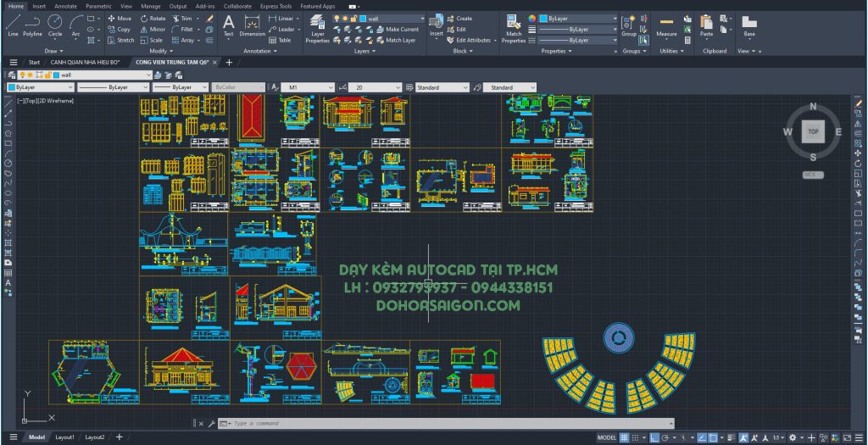
Task: Expand the Properties panel flyout
Action: pyautogui.click(x=556, y=51)
